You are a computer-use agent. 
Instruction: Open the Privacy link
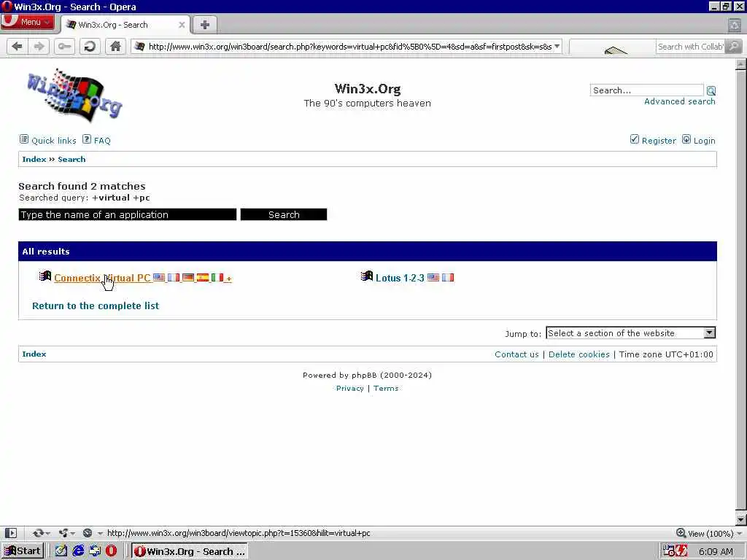point(349,388)
